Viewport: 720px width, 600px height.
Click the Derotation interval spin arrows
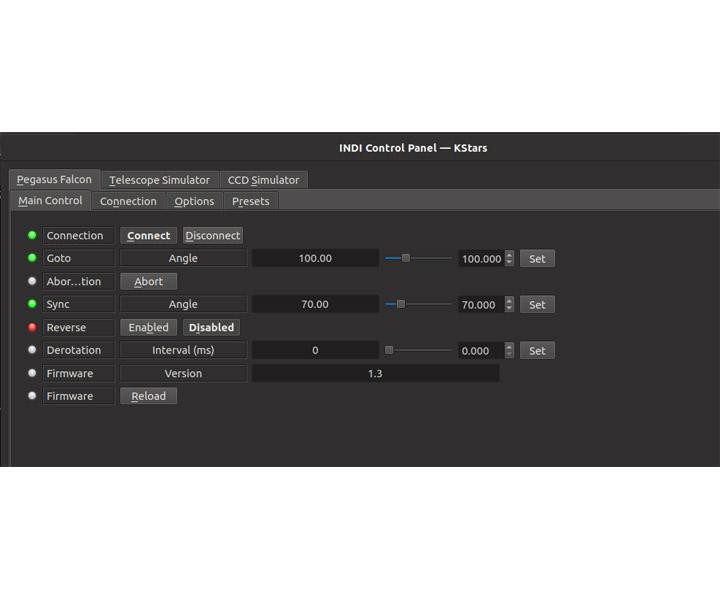point(509,350)
